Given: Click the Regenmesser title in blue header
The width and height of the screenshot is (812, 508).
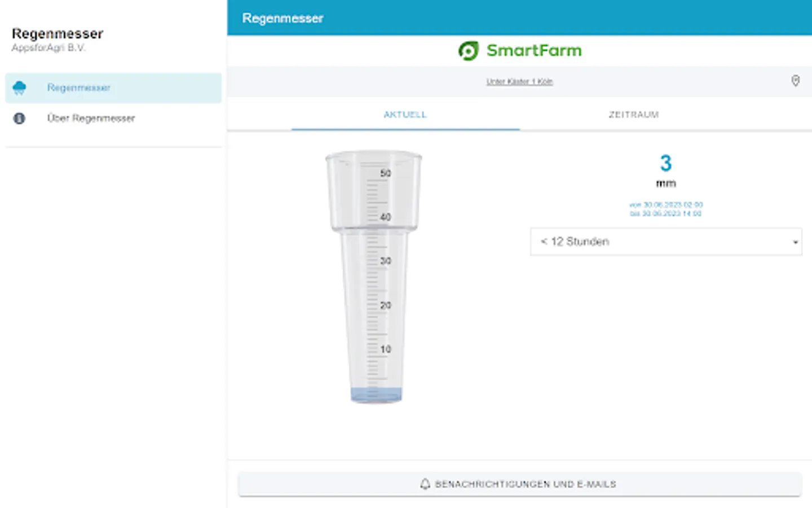Looking at the screenshot, I should point(283,18).
